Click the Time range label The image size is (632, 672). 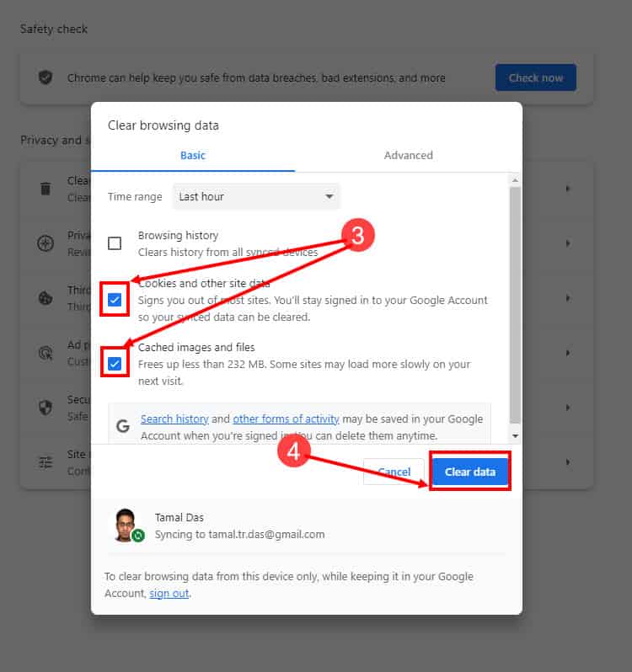135,197
